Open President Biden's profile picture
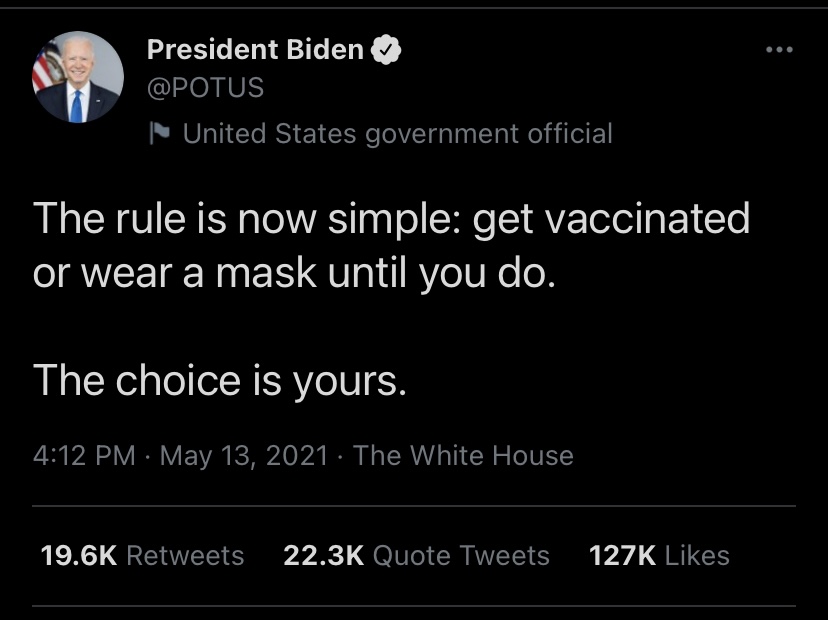The height and width of the screenshot is (620, 828). 77,78
